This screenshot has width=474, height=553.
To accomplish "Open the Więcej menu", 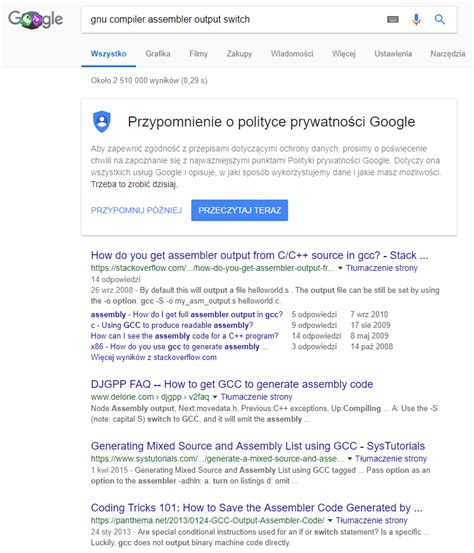I will pyautogui.click(x=344, y=54).
